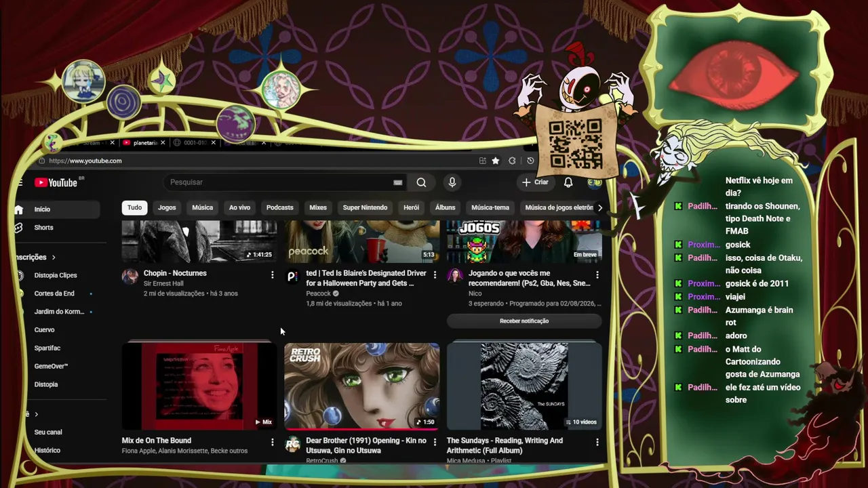868x488 pixels.
Task: Open Histórico in the sidebar
Action: click(x=47, y=451)
